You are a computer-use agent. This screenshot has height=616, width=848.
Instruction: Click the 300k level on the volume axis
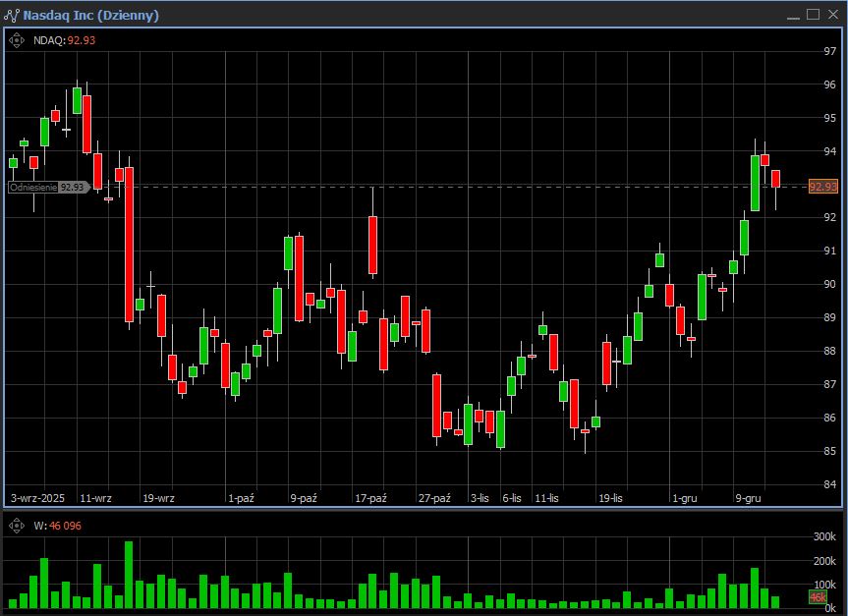(823, 537)
